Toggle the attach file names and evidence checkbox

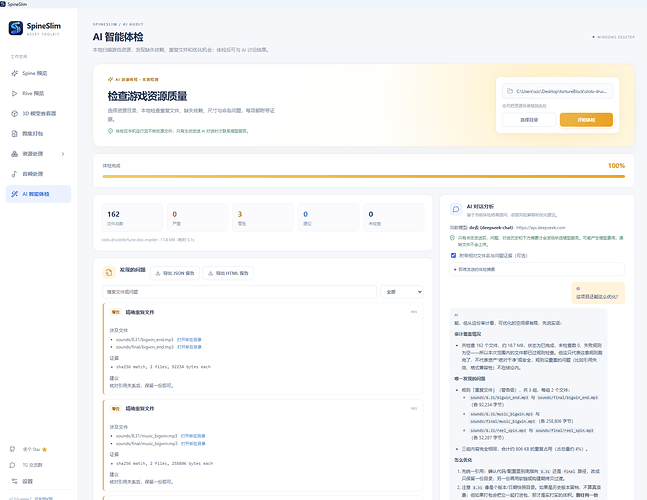pyautogui.click(x=453, y=255)
